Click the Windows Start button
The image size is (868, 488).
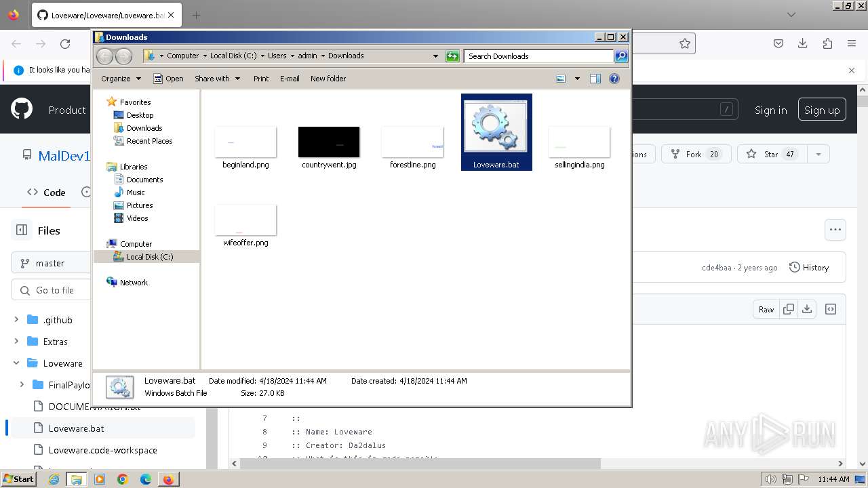point(19,479)
